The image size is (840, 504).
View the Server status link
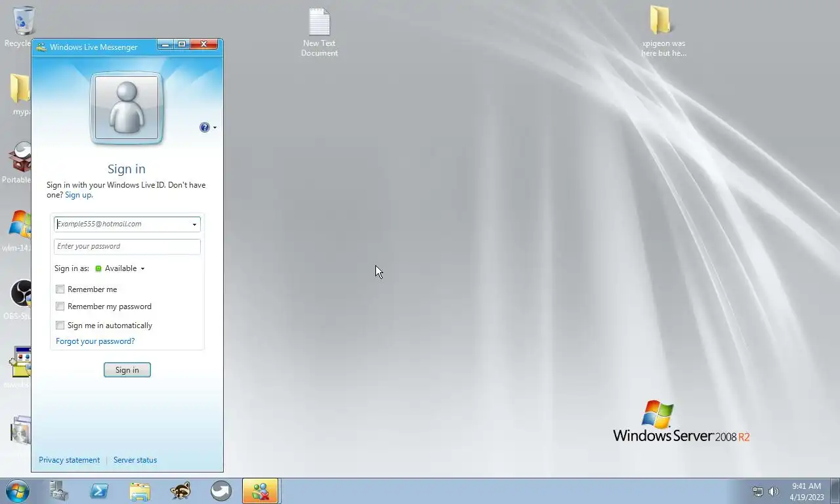[135, 460]
